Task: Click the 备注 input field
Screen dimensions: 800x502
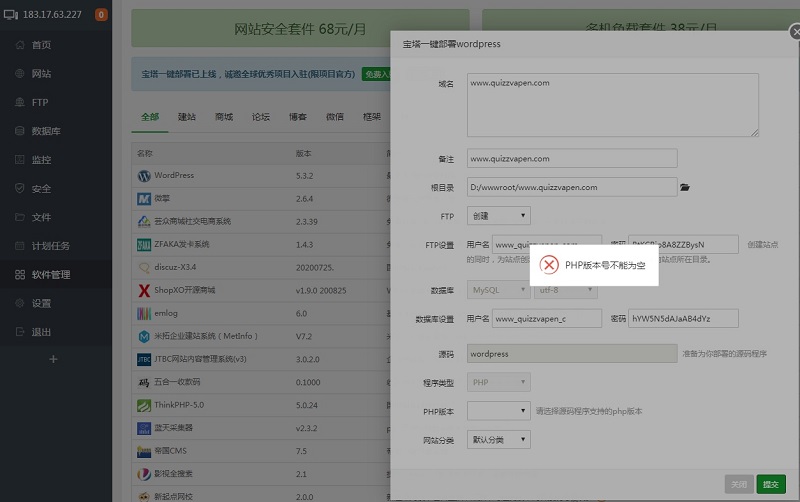Action: (572, 158)
